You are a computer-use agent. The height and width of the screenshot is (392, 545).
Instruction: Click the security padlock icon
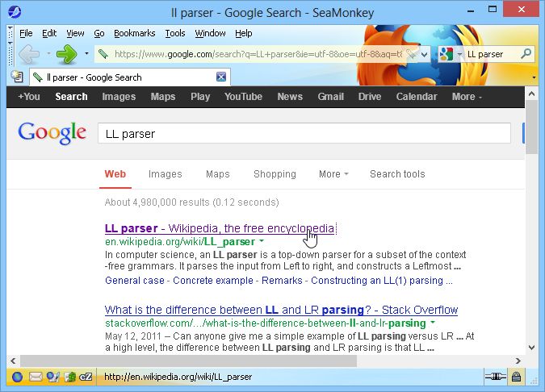[x=516, y=377]
